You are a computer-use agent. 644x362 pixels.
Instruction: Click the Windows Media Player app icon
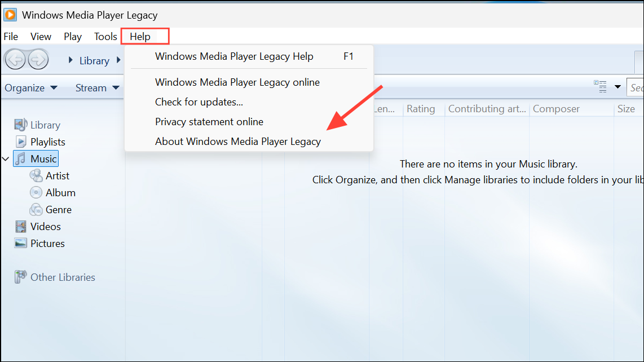[10, 15]
